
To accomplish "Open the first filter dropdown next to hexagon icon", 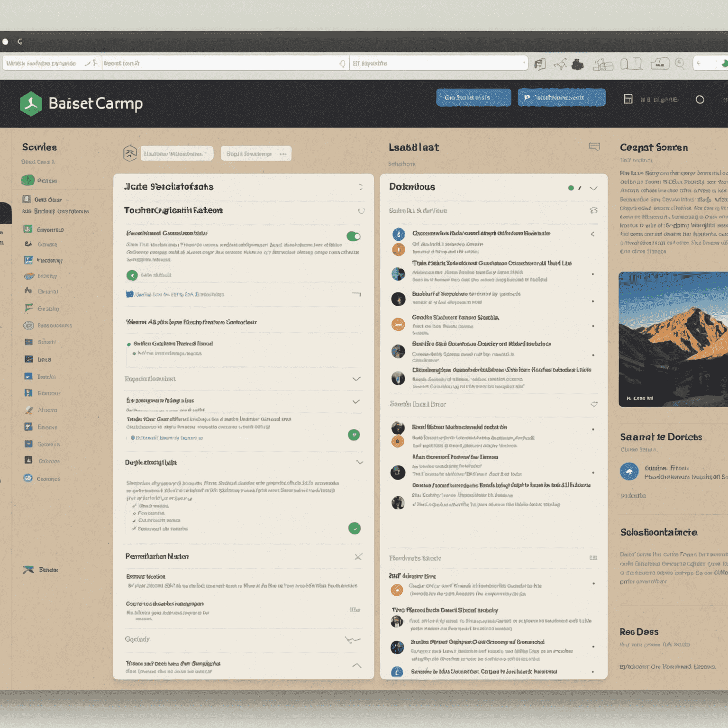I will pos(177,154).
